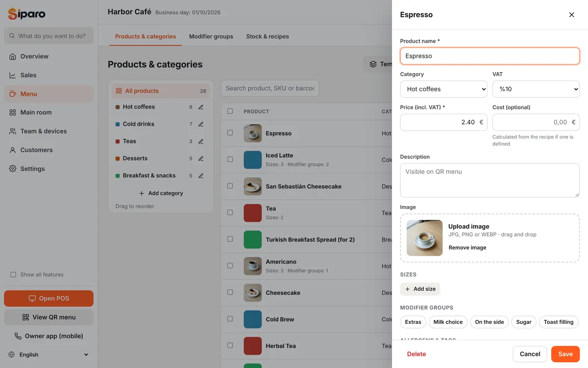Image resolution: width=588 pixels, height=368 pixels.
Task: Check San Sebastián Cheesecake row checkbox
Action: 230,186
